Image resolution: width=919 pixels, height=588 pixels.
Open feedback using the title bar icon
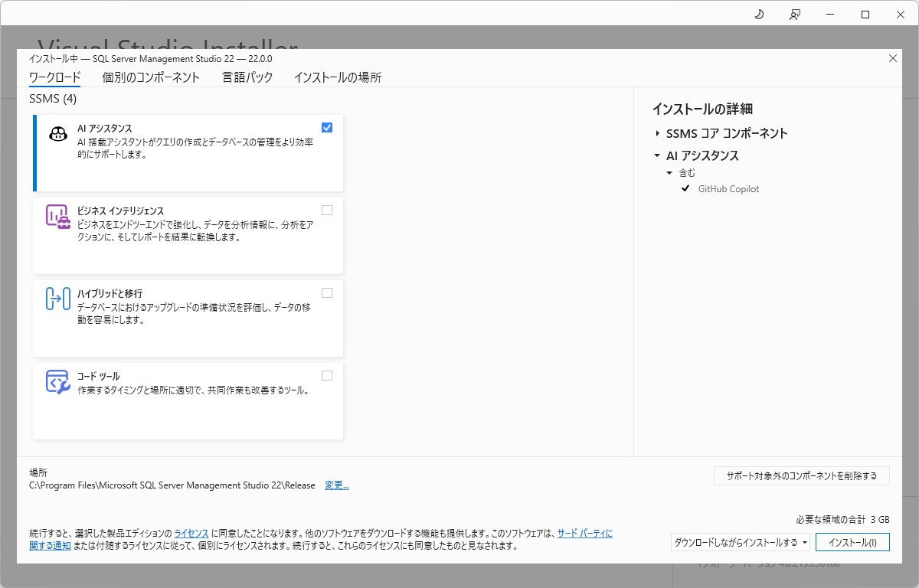tap(794, 14)
